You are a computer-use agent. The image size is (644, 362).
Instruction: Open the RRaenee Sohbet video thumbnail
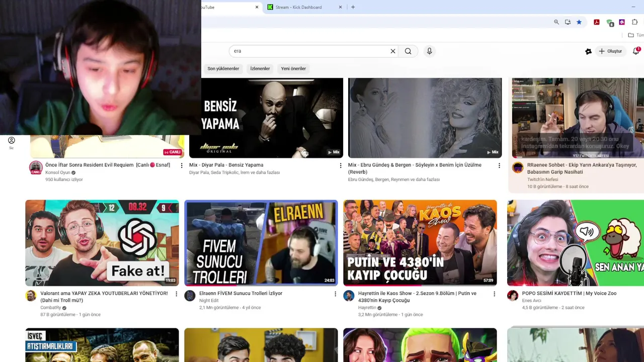coord(578,118)
